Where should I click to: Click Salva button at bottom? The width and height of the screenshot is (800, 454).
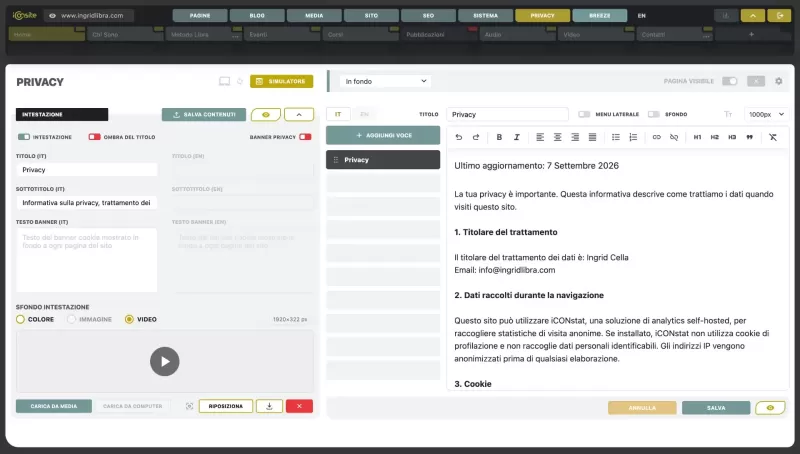tap(716, 408)
